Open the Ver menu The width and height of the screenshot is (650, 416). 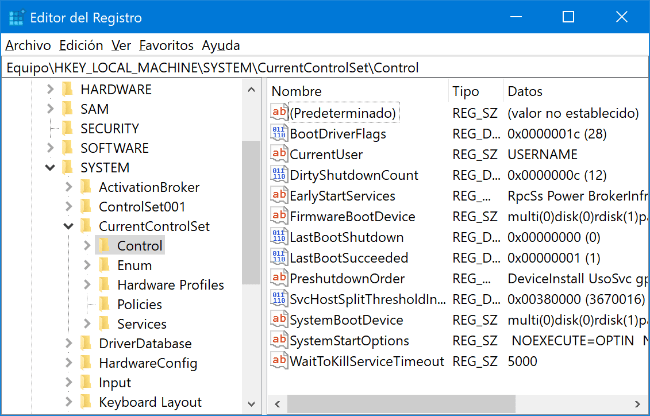coord(121,45)
